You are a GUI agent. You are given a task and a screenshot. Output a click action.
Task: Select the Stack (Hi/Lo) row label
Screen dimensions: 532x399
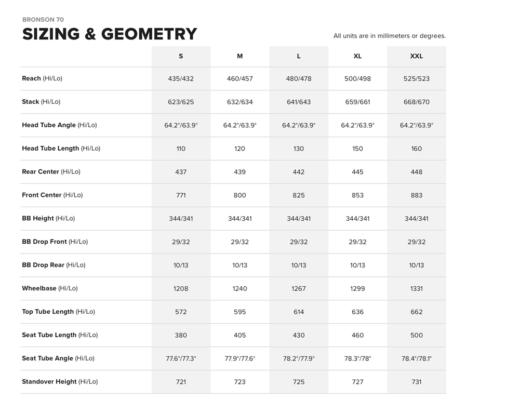(x=43, y=102)
